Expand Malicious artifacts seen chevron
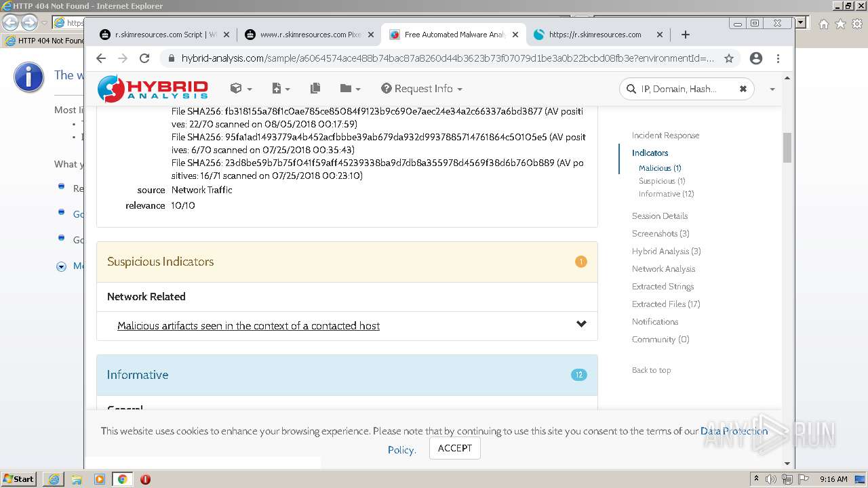Screen dimensions: 868x488 (x=581, y=324)
